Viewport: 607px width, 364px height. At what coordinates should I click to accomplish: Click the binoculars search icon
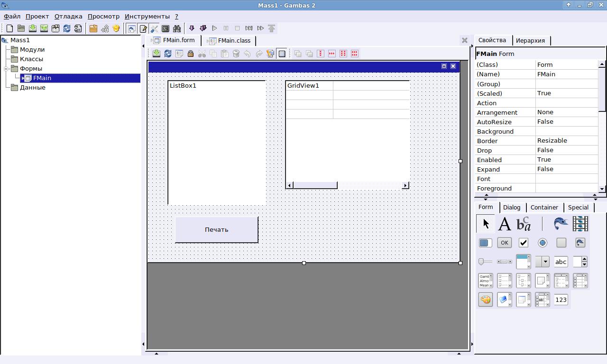[177, 28]
